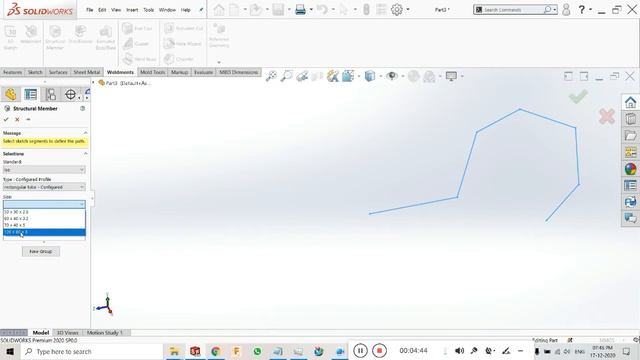Screen dimensions: 640x360
Task: Open the ConfigurationManager tab icon
Action: [51, 94]
